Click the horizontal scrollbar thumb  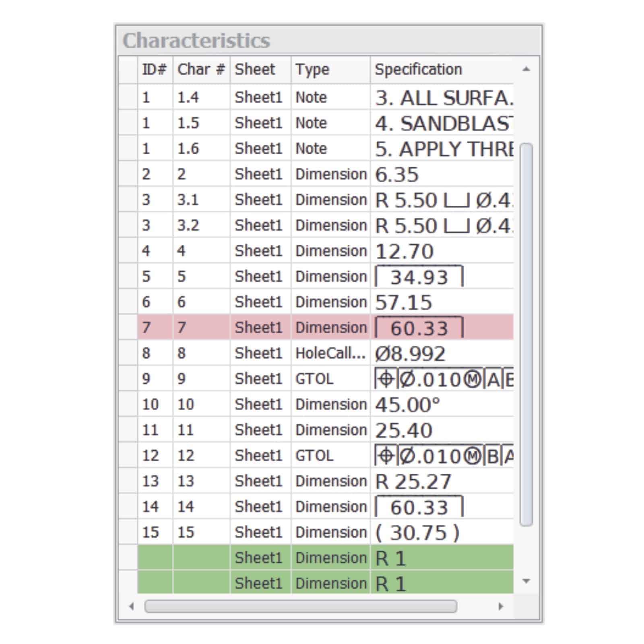300,606
